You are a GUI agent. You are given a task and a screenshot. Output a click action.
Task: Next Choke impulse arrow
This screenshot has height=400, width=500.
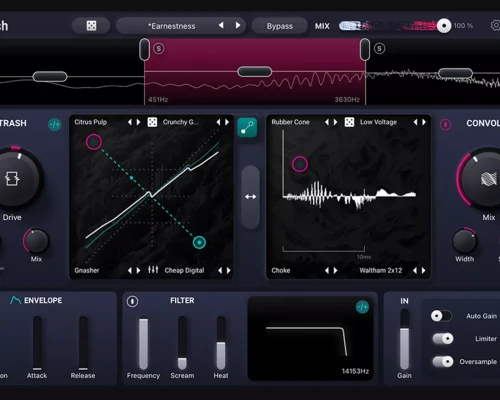[335, 270]
